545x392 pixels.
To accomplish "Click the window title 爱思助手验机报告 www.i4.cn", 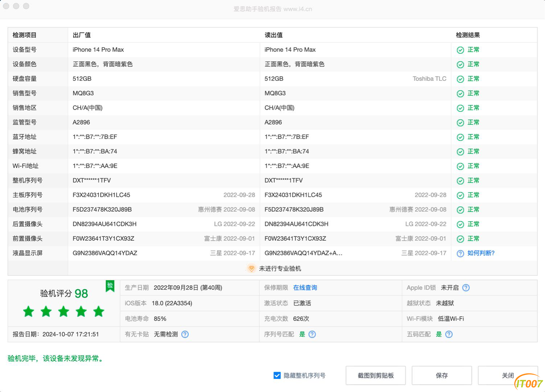I will (x=272, y=9).
